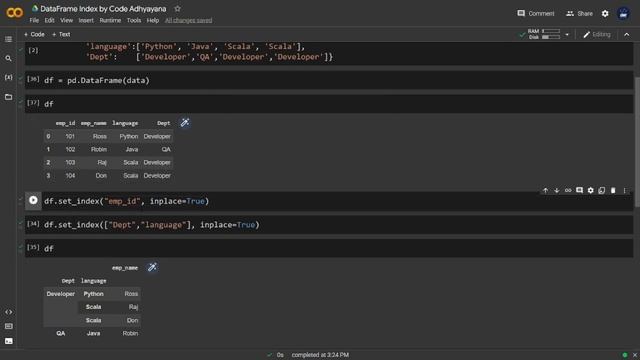The image size is (640, 360).
Task: Convert first dataframe to interactive table
Action: [185, 122]
